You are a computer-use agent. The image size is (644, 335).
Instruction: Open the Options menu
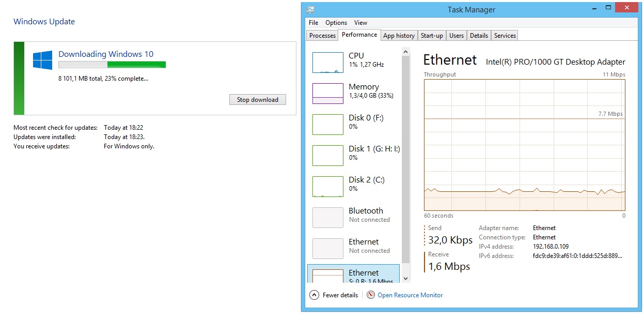(336, 23)
